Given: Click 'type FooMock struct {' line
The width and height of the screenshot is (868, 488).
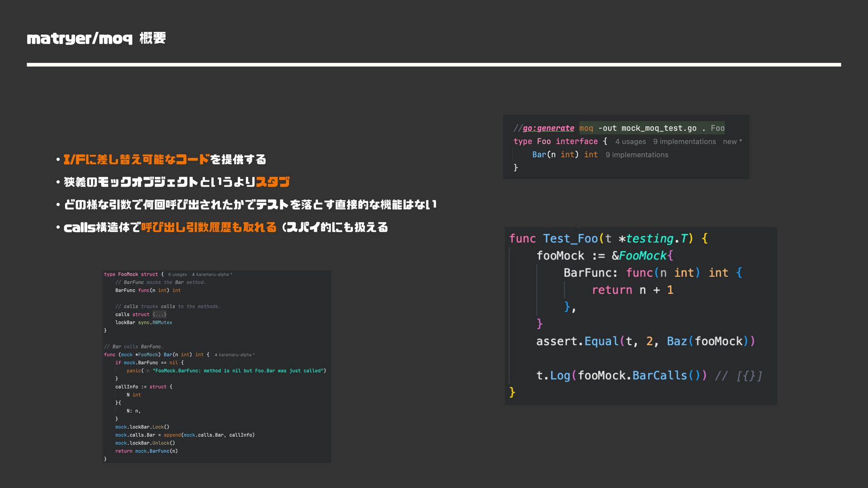Looking at the screenshot, I should [x=134, y=274].
